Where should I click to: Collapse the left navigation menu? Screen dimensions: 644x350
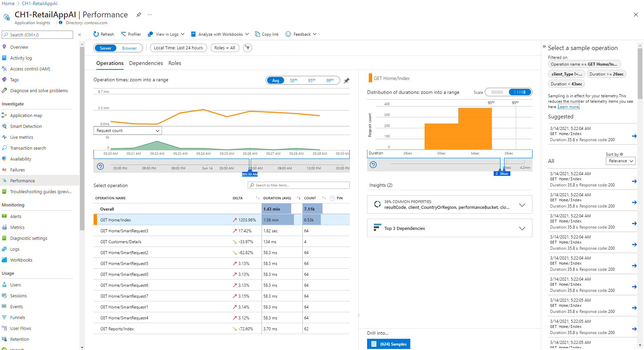(80, 35)
